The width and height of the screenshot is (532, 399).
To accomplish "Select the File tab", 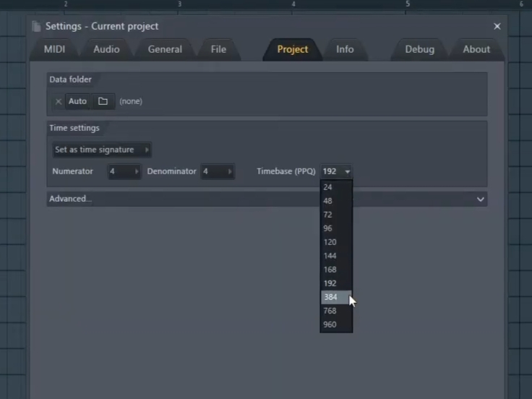I will click(x=218, y=49).
